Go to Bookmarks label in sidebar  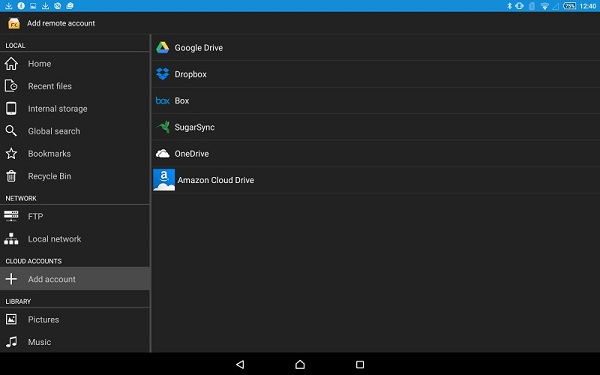point(49,153)
